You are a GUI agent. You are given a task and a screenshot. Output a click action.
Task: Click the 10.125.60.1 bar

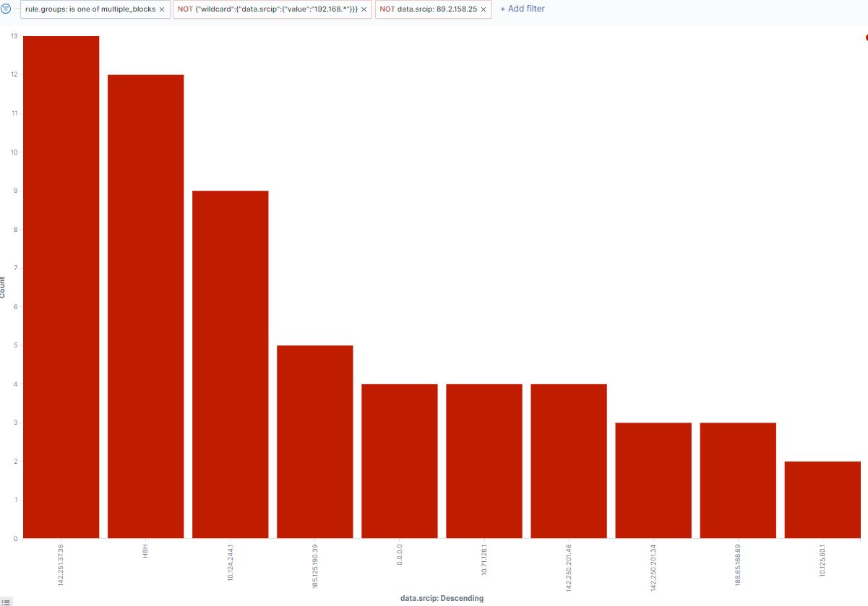tap(822, 500)
